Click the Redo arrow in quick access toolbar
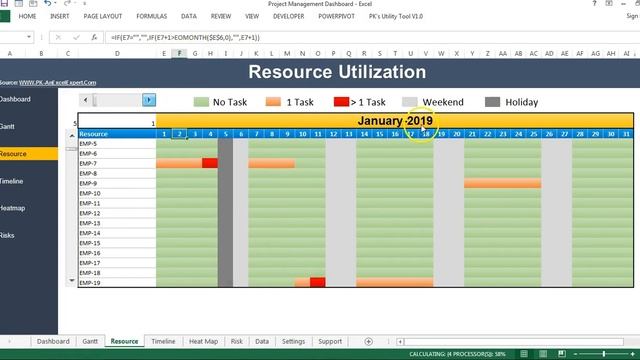 pos(67,4)
